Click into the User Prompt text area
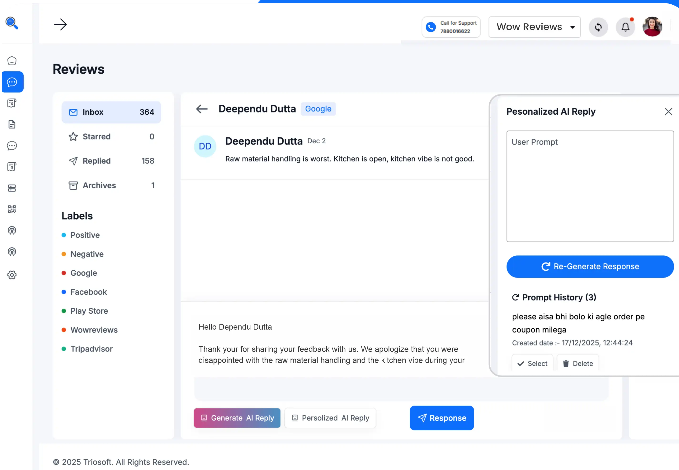The height and width of the screenshot is (470, 679). tap(590, 186)
